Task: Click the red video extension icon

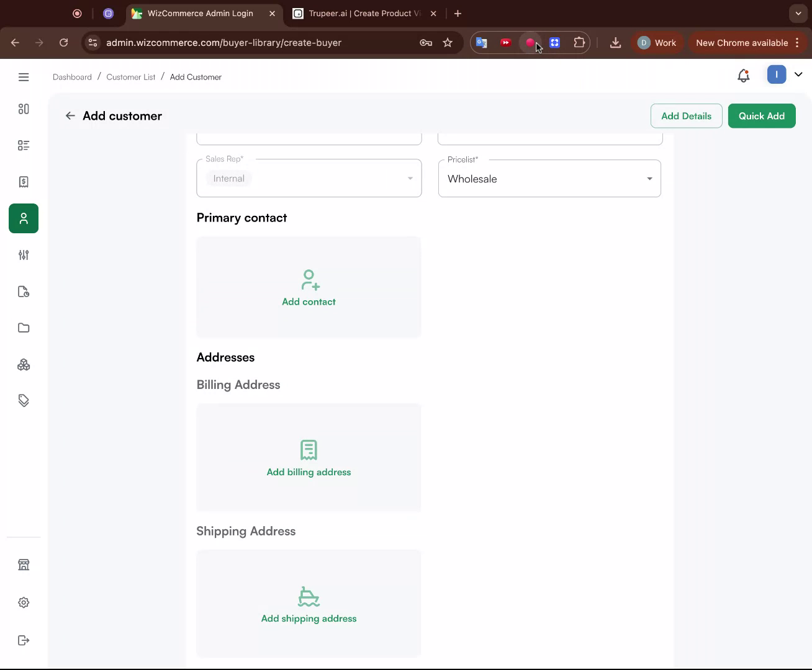Action: 505,43
